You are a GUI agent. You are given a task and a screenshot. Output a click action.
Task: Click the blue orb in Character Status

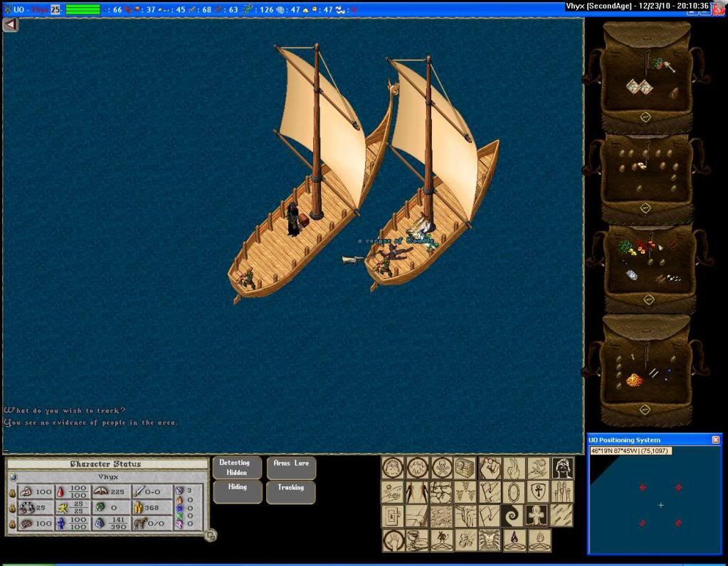click(14, 476)
